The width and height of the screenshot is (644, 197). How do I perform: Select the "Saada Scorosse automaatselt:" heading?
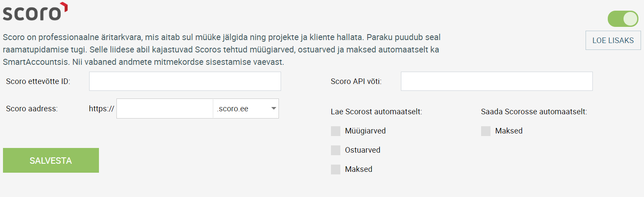click(x=534, y=112)
